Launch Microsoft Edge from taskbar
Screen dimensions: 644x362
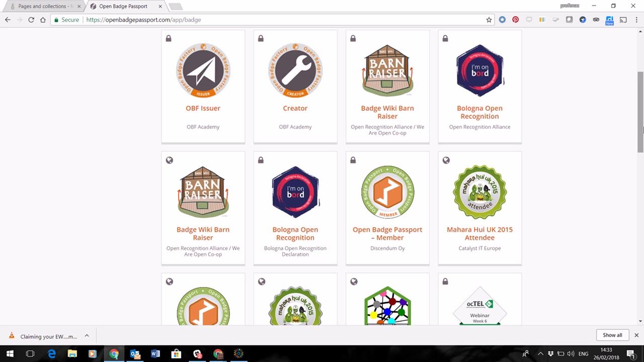tap(52, 354)
